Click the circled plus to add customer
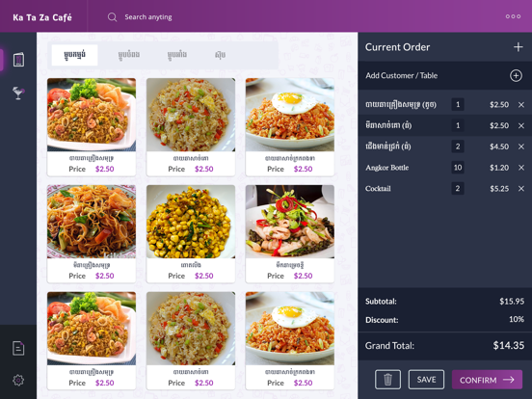The image size is (532, 399). pyautogui.click(x=516, y=75)
